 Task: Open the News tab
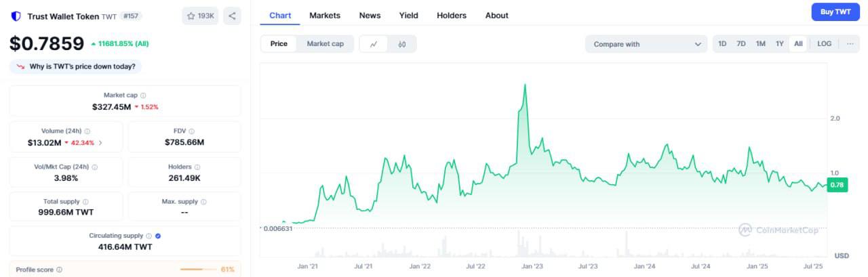370,15
